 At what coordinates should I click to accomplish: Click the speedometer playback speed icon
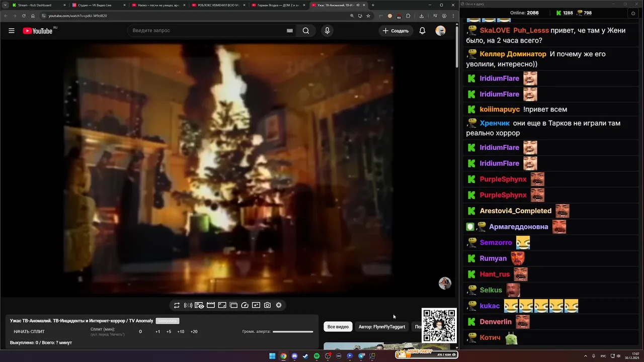[245, 305]
